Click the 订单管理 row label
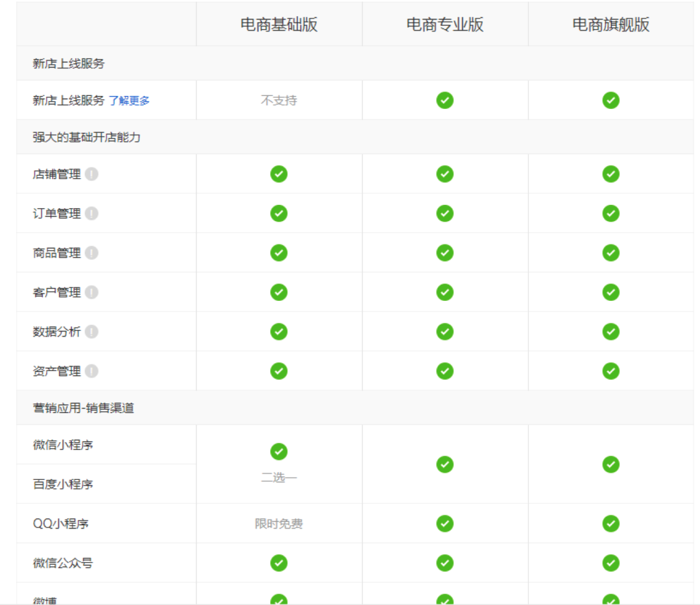The image size is (700, 605). (56, 213)
